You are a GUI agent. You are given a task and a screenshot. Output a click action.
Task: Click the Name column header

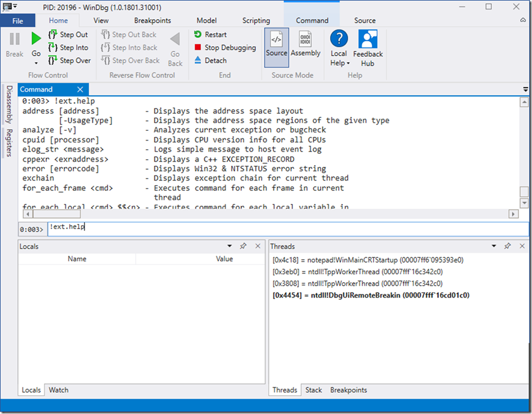[77, 259]
